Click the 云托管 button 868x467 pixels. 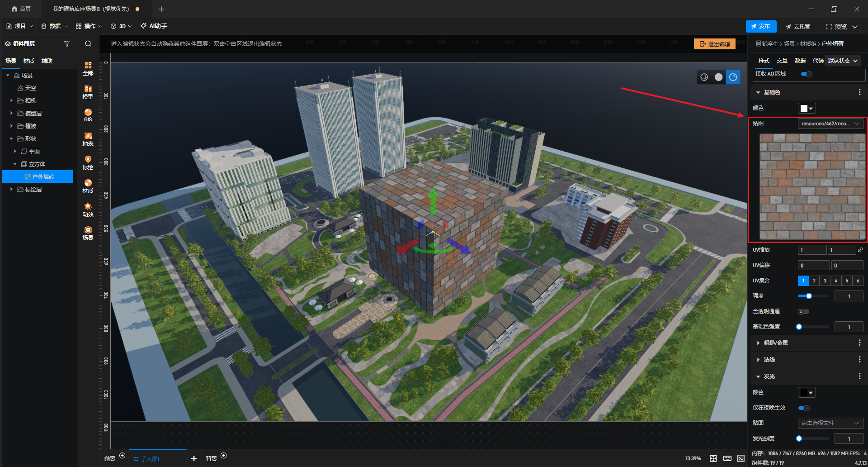tap(798, 26)
